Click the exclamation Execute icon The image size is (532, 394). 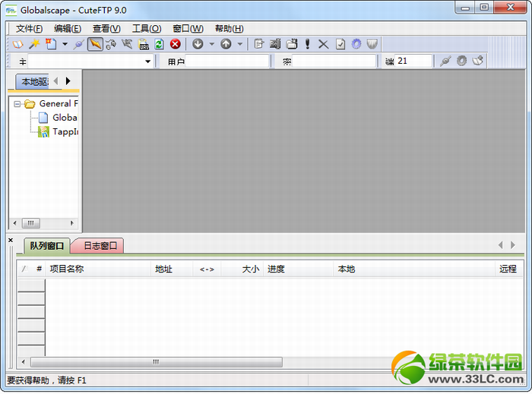307,44
